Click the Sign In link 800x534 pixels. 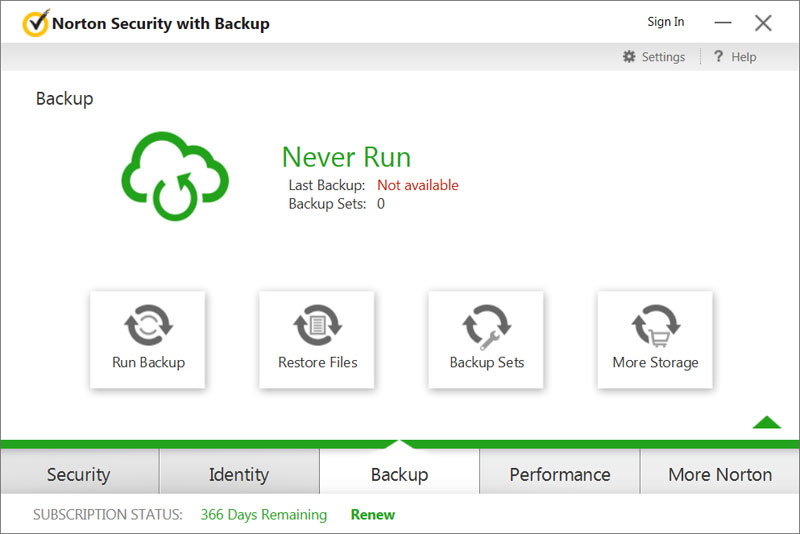coord(666,22)
